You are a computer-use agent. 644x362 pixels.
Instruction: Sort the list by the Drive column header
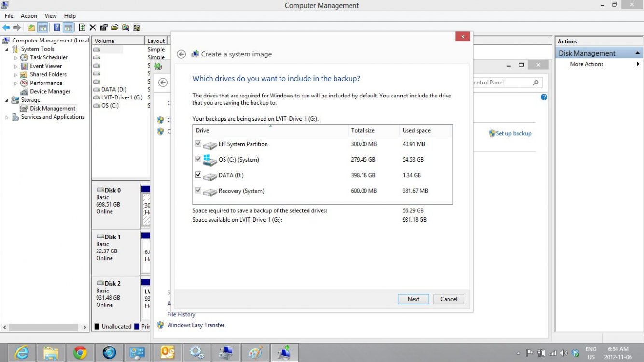(x=270, y=130)
